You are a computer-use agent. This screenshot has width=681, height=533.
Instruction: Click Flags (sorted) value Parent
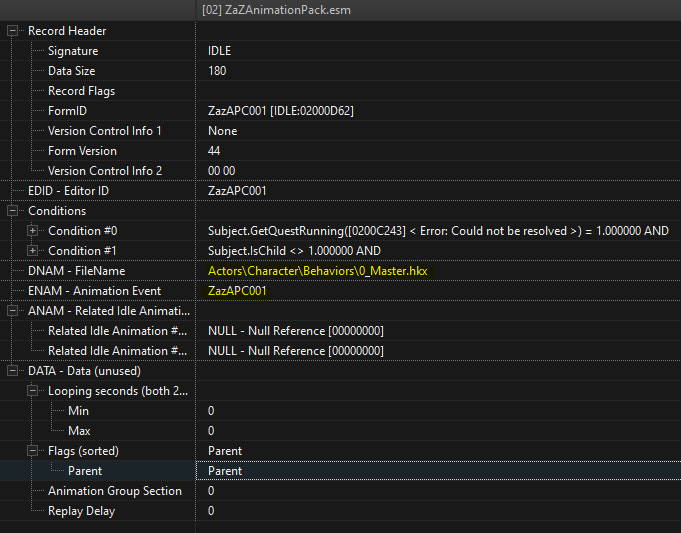click(225, 450)
